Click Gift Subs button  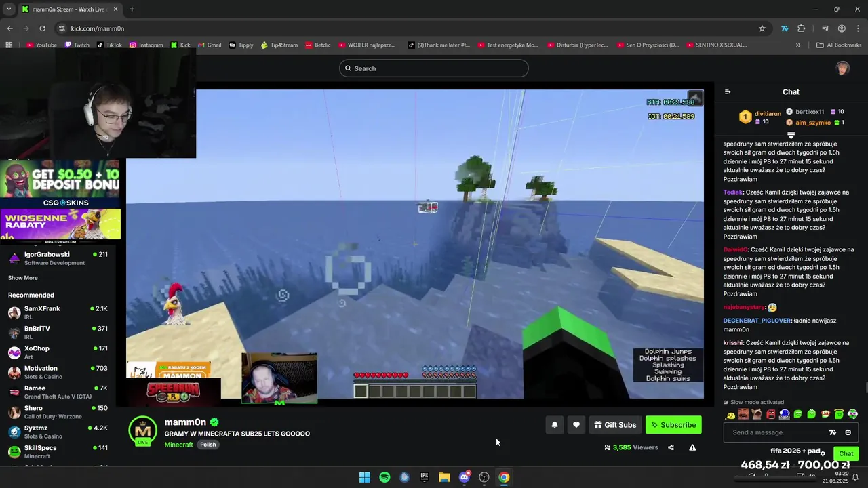coord(615,425)
